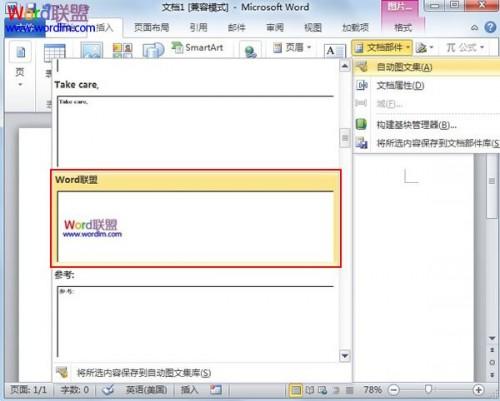The image size is (500, 401).
Task: Click the Text Box icon
Action: pyautogui.click(x=334, y=51)
